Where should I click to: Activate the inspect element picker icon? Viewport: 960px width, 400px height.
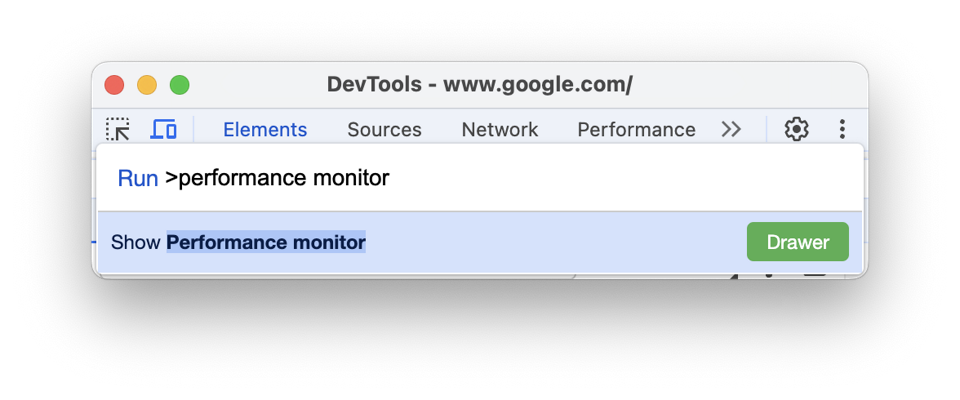118,129
